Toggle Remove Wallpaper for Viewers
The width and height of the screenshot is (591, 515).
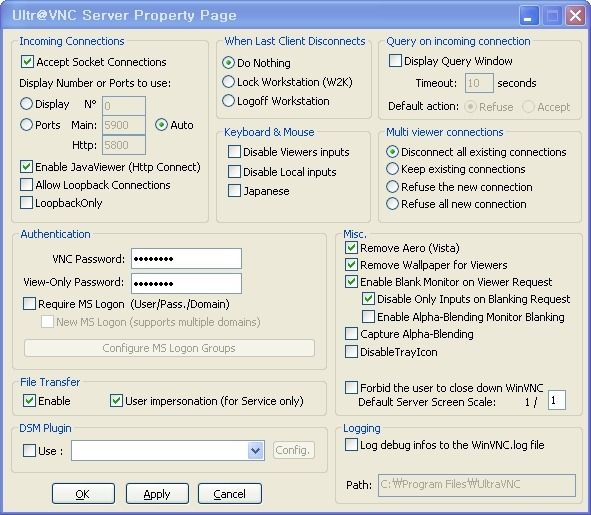351,265
